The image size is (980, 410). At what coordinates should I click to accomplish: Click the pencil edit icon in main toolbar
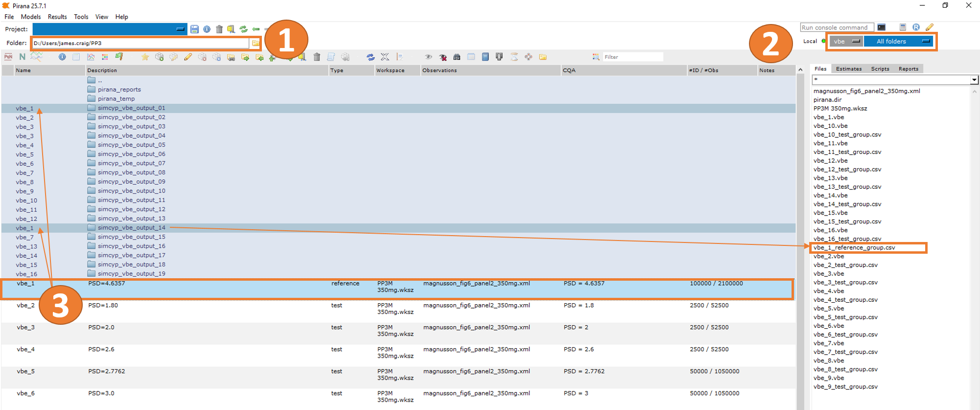pos(188,57)
